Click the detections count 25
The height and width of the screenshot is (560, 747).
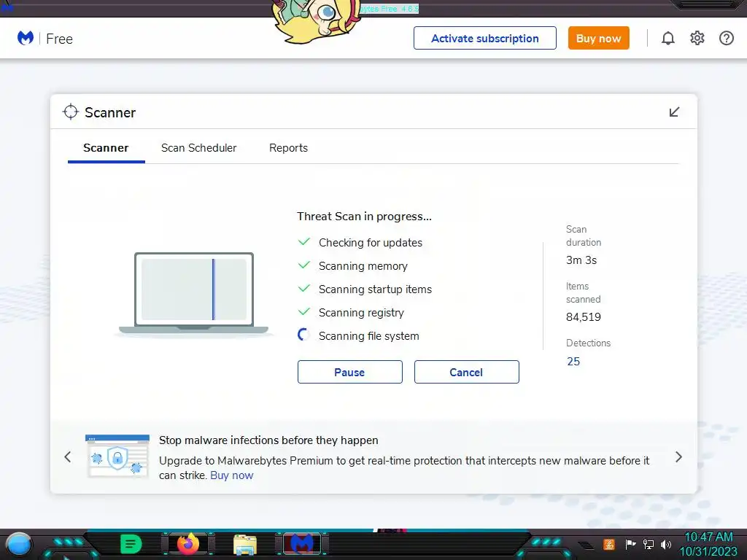pyautogui.click(x=573, y=362)
